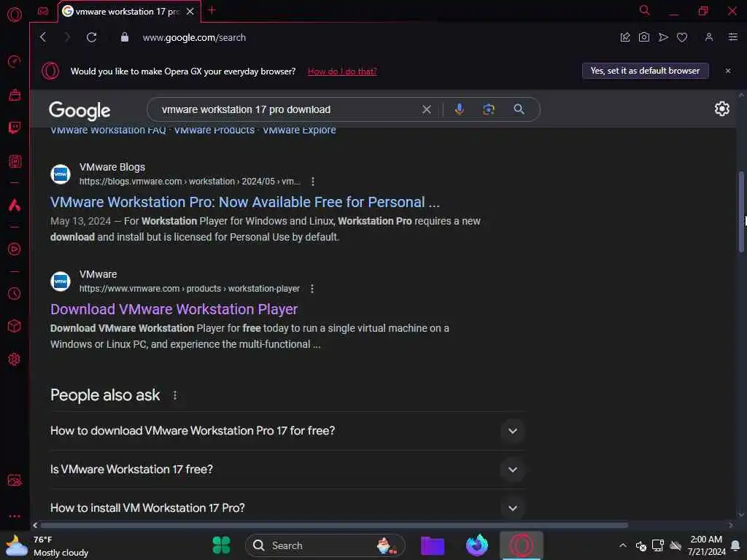Go back to the previous page

43,37
